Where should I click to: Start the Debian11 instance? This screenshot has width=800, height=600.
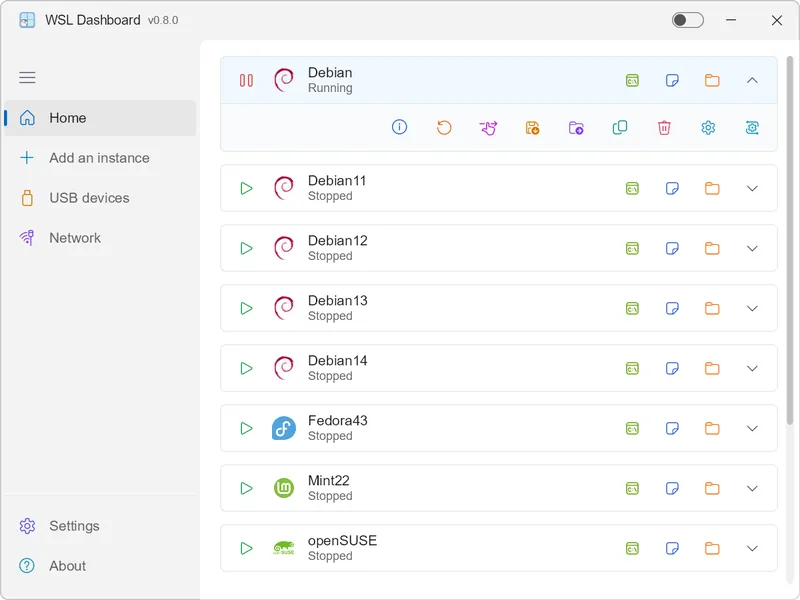pyautogui.click(x=246, y=188)
